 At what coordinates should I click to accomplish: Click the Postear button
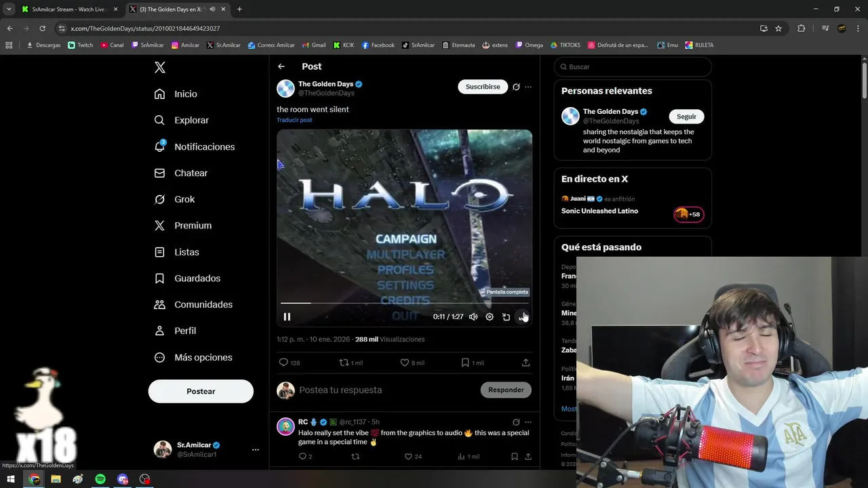[201, 391]
